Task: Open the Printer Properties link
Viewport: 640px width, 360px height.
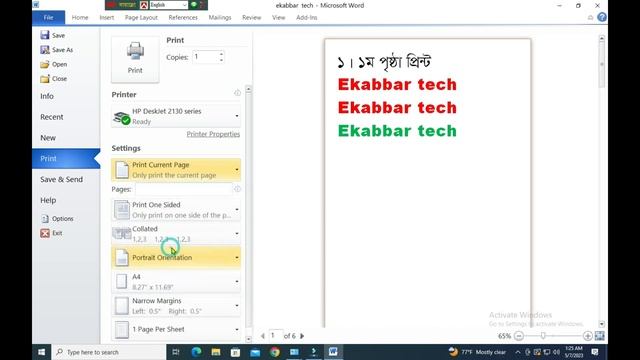Action: 213,134
